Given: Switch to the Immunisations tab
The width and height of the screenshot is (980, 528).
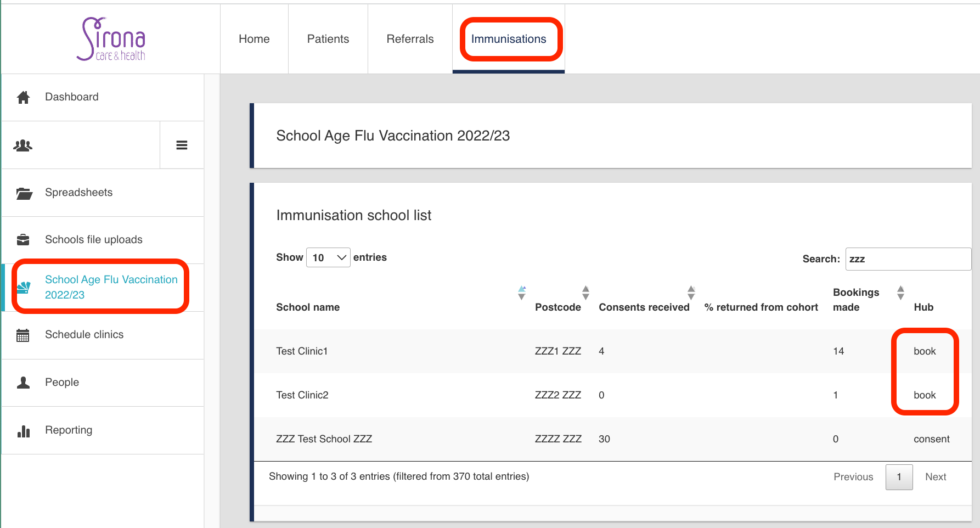Looking at the screenshot, I should (x=508, y=39).
